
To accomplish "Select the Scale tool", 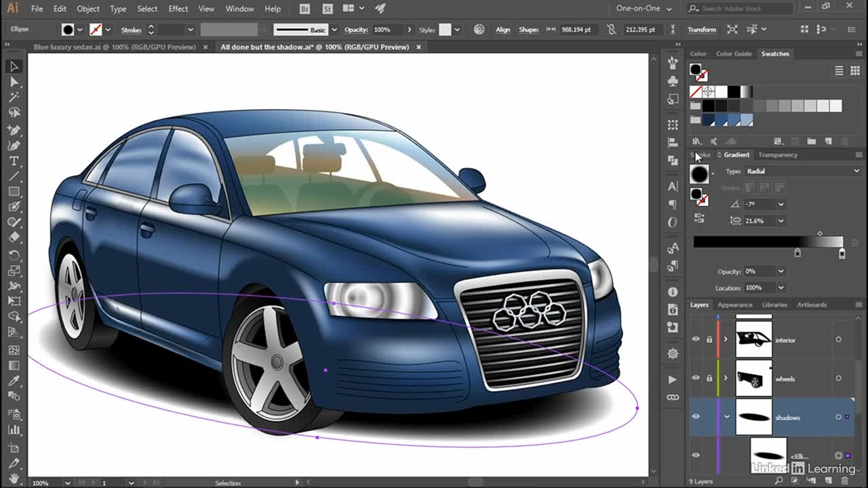I will click(14, 270).
